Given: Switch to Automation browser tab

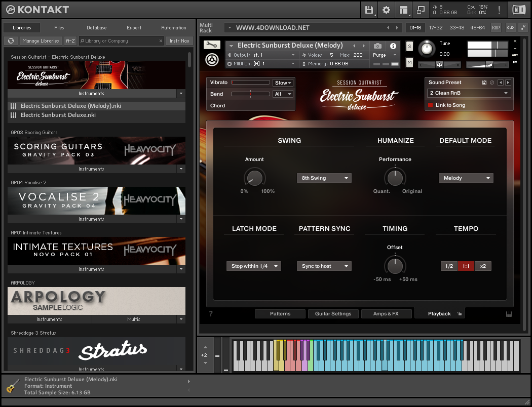Looking at the screenshot, I should point(174,27).
